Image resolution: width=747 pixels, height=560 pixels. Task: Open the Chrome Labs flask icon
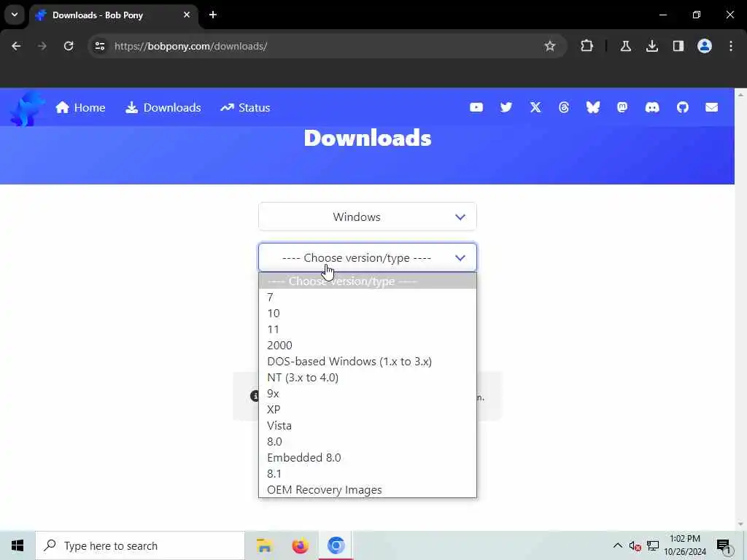625,46
